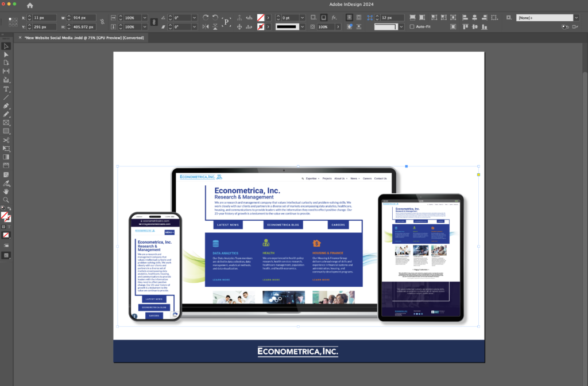
Task: Expand the stroke color options arrow
Action: [x=268, y=27]
